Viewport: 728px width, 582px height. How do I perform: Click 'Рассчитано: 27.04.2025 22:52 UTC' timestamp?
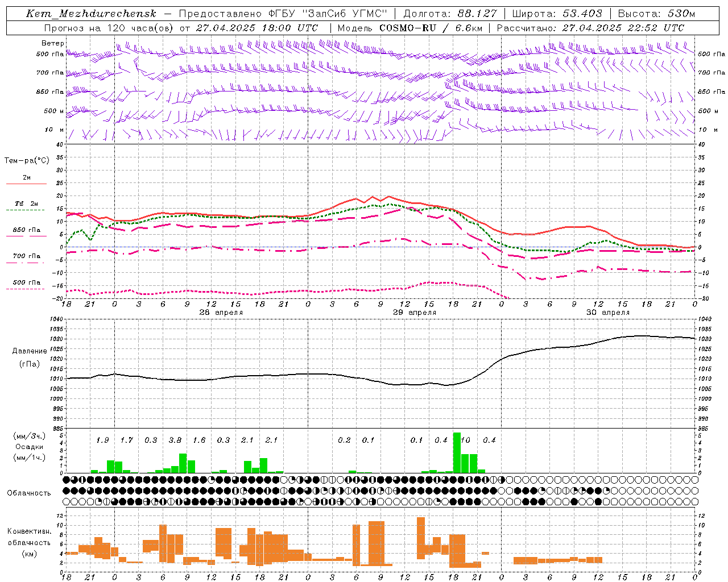tap(590, 28)
